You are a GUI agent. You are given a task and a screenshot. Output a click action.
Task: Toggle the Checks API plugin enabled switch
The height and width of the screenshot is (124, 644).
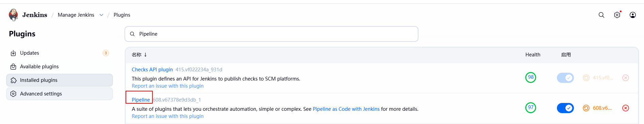[x=565, y=78]
